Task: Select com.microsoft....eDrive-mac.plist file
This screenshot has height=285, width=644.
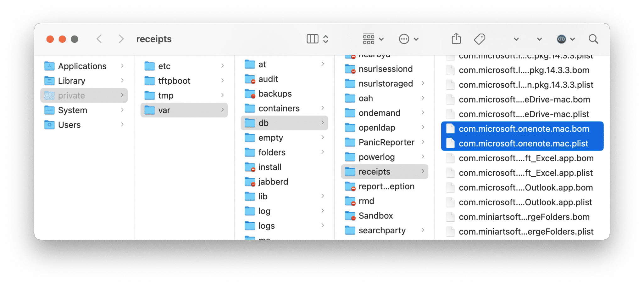Action: pyautogui.click(x=522, y=114)
